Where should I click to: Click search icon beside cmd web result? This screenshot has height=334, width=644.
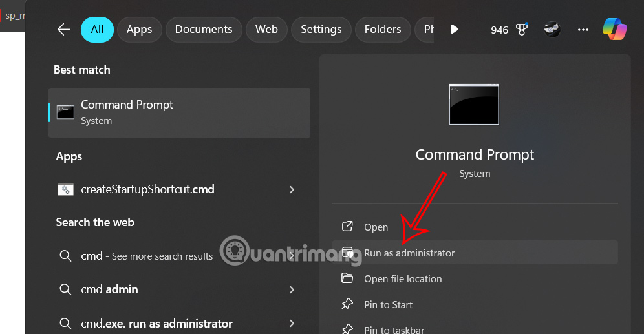point(65,256)
